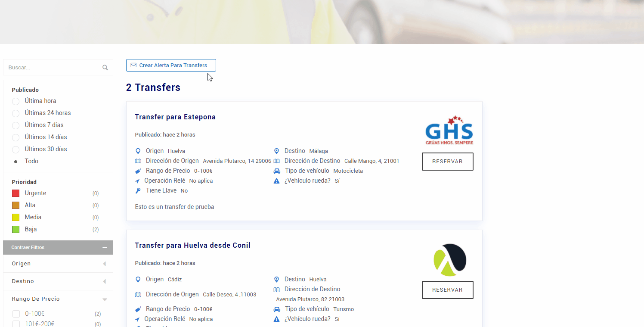Viewport: 644px width, 327px height.
Task: Click the Destino pin icon beside Málaga
Action: tap(277, 151)
